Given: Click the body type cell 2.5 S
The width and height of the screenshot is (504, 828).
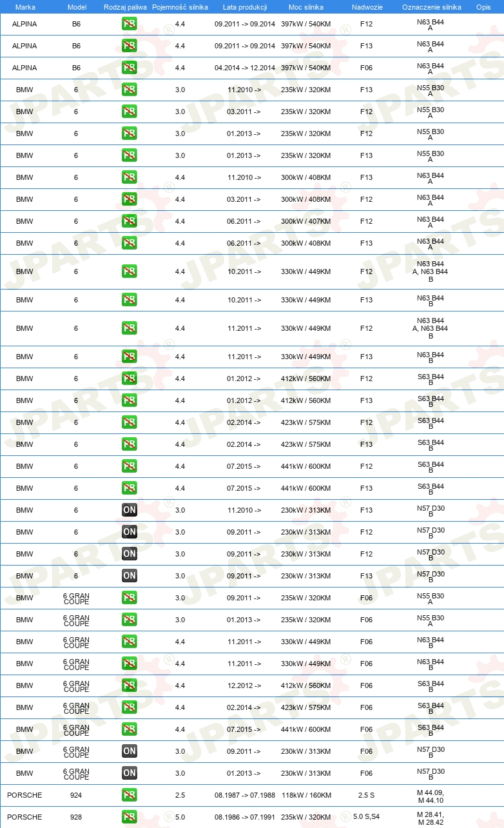Looking at the screenshot, I should pyautogui.click(x=367, y=796).
